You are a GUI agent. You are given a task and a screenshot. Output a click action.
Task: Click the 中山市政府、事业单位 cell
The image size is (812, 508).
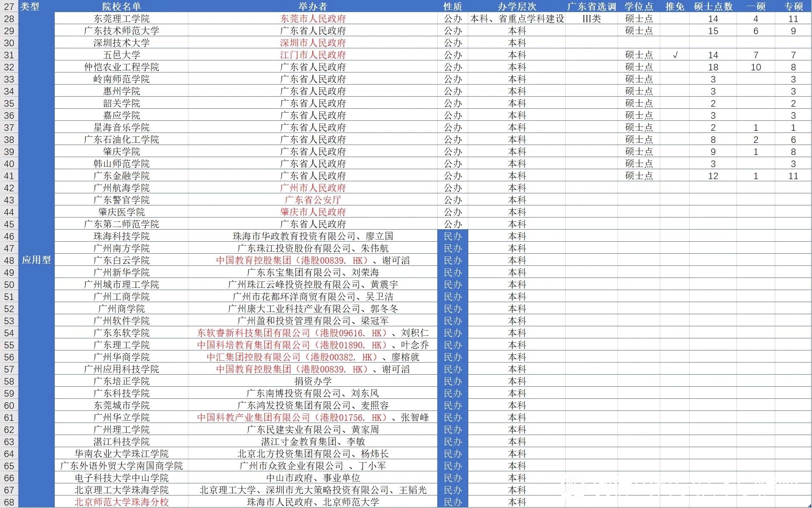pos(313,478)
